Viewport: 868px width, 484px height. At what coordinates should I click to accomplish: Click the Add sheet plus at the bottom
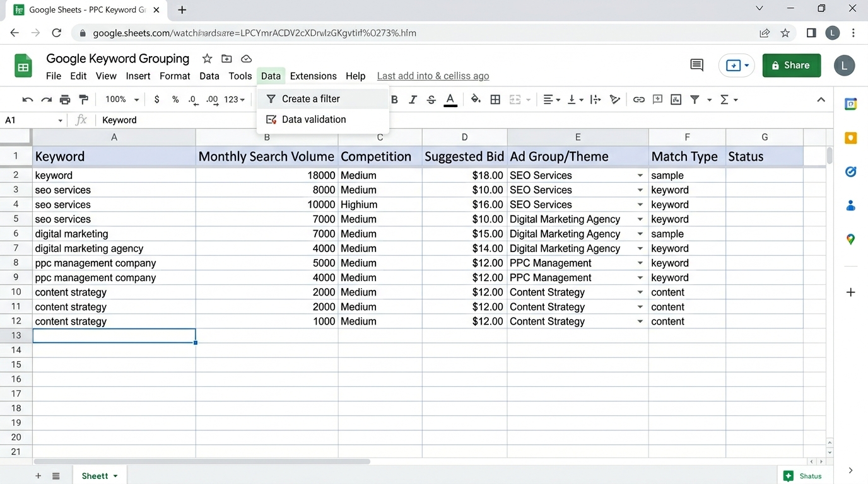(38, 476)
